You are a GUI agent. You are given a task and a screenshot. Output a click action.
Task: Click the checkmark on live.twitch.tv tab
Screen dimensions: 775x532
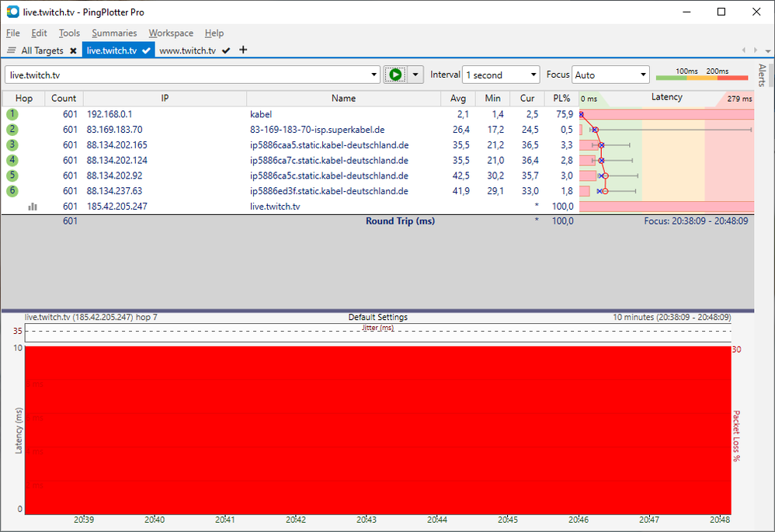pos(146,50)
